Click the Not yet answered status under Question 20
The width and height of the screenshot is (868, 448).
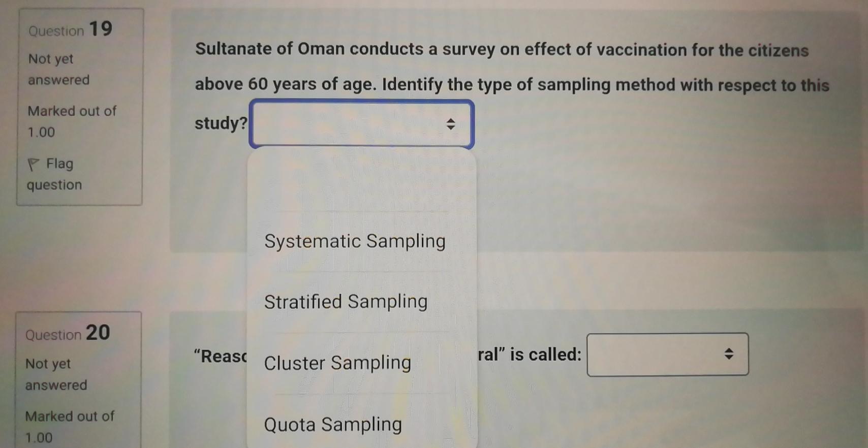(55, 374)
